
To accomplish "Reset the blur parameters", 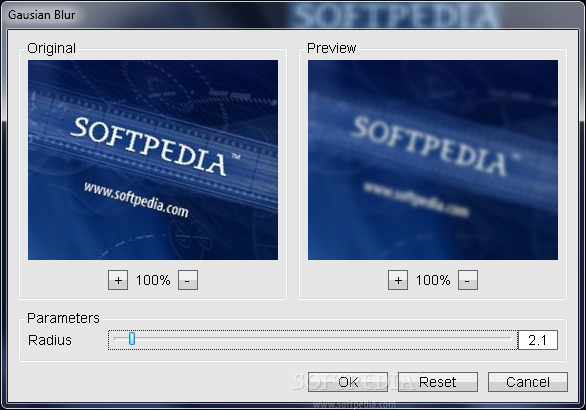I will click(x=438, y=382).
